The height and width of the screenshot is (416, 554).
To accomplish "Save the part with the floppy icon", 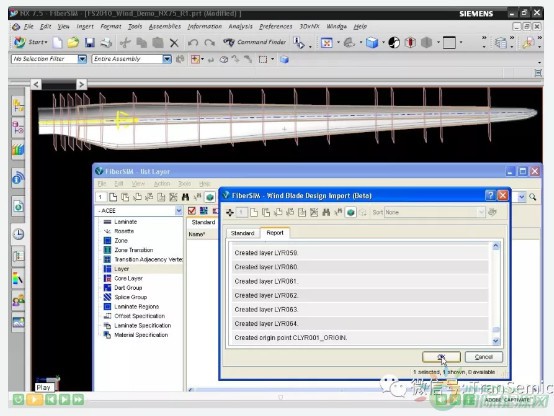I will pos(90,43).
